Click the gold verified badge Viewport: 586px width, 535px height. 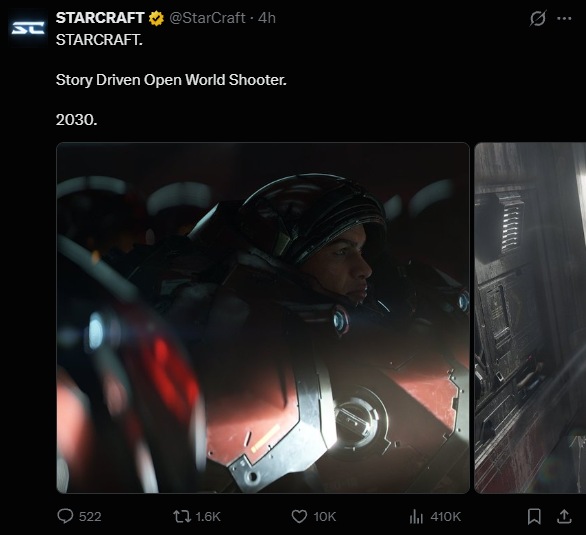(x=156, y=18)
